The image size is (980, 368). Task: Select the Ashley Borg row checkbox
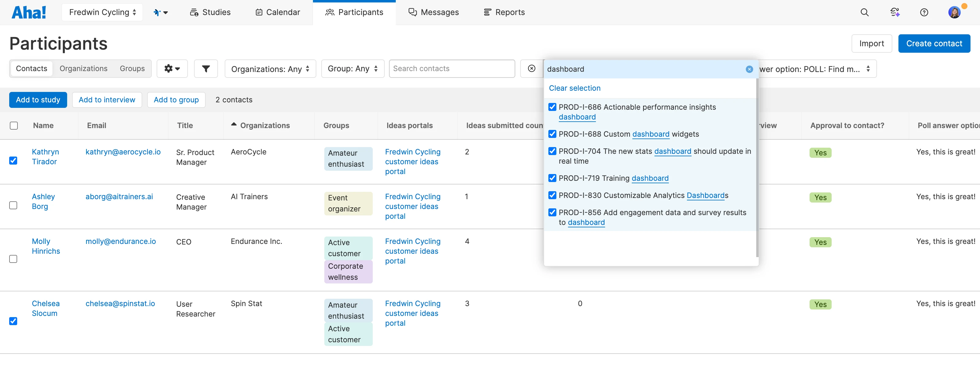coord(13,205)
